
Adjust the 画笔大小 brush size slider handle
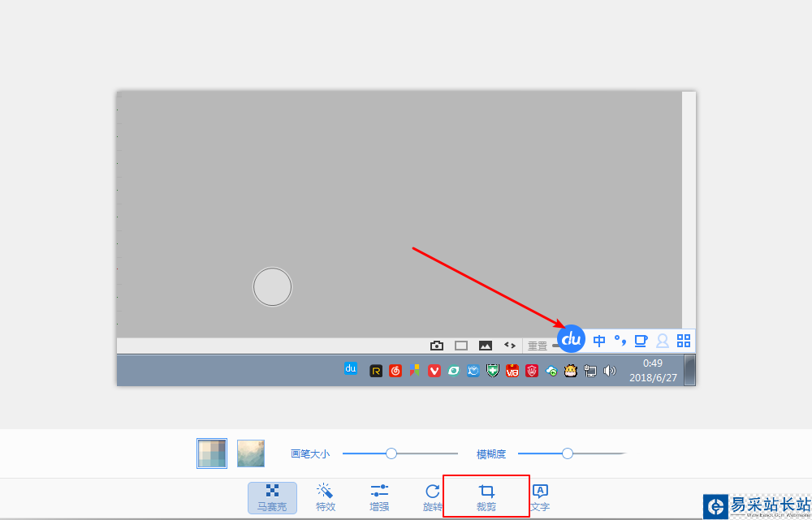pyautogui.click(x=391, y=453)
